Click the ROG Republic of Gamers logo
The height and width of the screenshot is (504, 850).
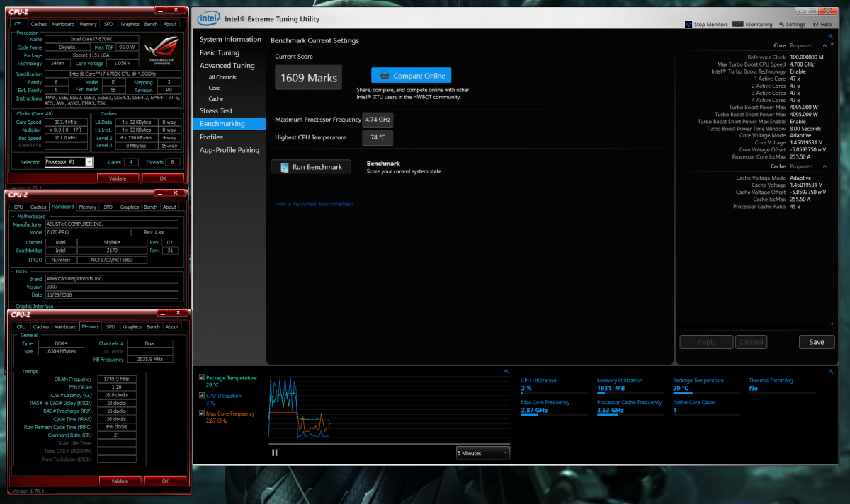(x=162, y=50)
